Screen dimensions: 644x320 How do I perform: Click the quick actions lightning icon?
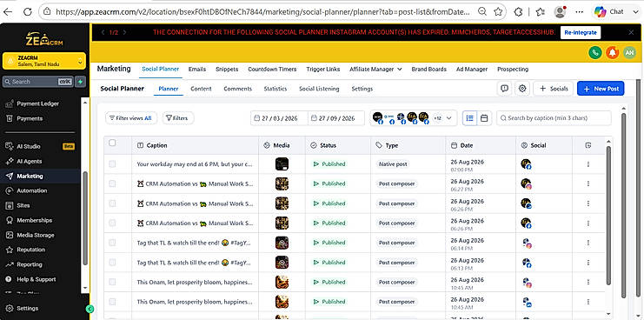coord(80,82)
